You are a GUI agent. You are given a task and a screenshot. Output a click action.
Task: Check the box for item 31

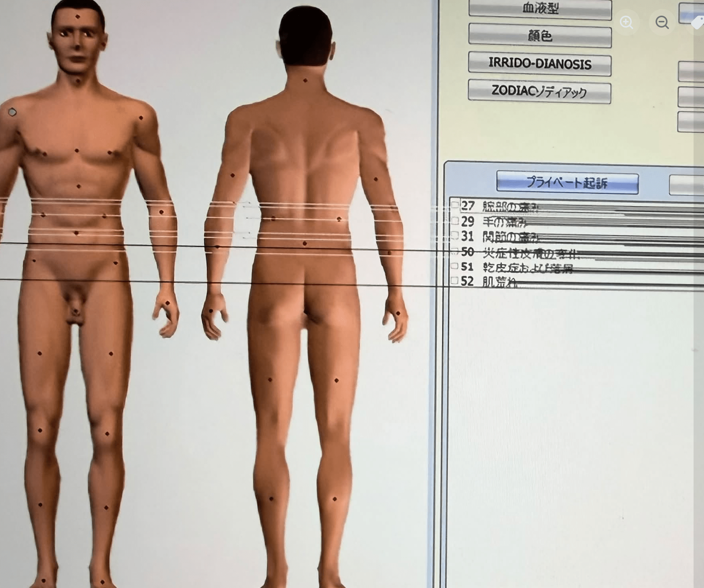454,235
